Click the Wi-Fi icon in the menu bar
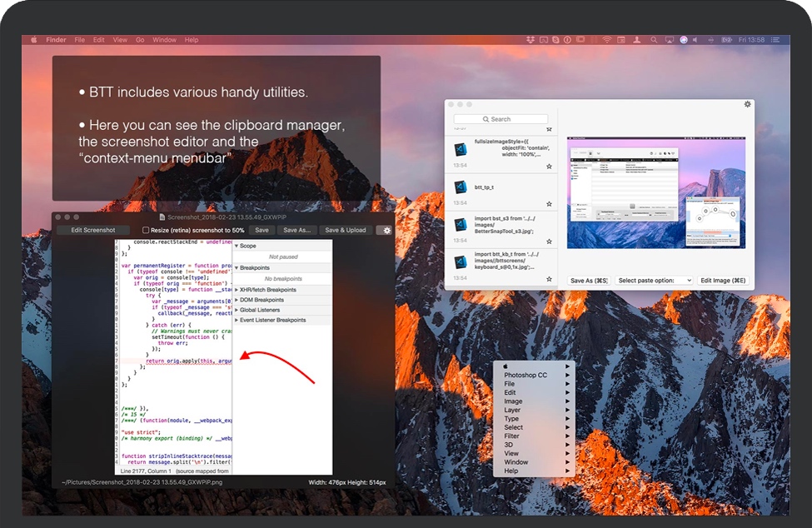Viewport: 812px width, 528px height. [x=607, y=39]
